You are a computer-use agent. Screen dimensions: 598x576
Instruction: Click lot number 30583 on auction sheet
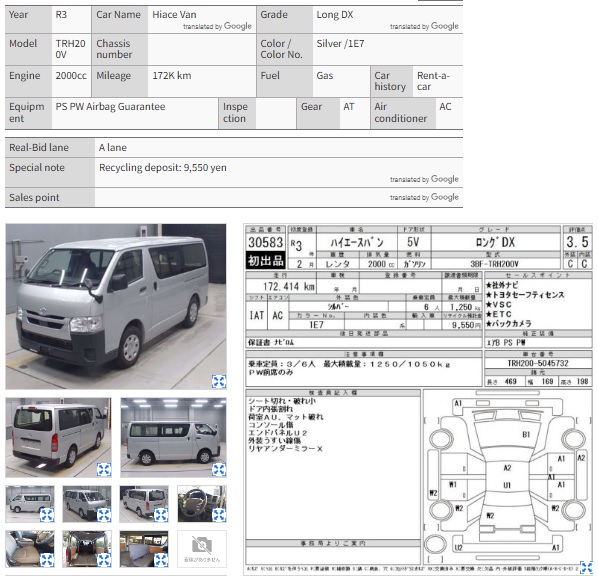pos(265,243)
